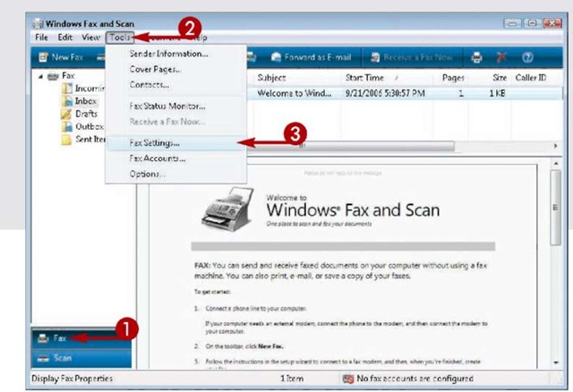Select Fax Settings in the Tools menu
The height and width of the screenshot is (392, 573).
pos(176,143)
